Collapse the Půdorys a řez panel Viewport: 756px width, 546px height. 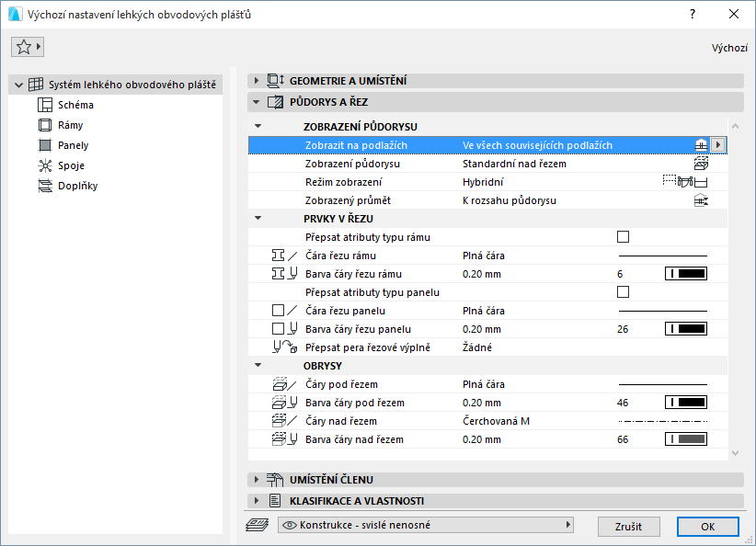click(257, 102)
